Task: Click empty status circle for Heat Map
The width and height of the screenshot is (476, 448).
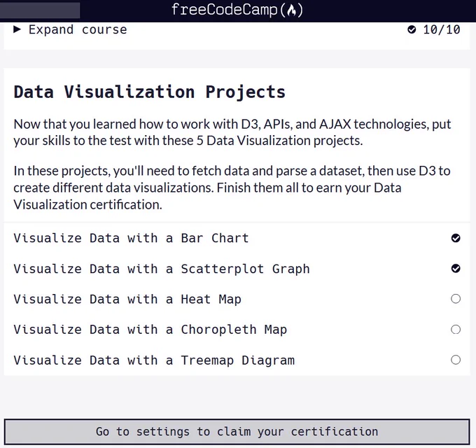Action: tap(456, 299)
